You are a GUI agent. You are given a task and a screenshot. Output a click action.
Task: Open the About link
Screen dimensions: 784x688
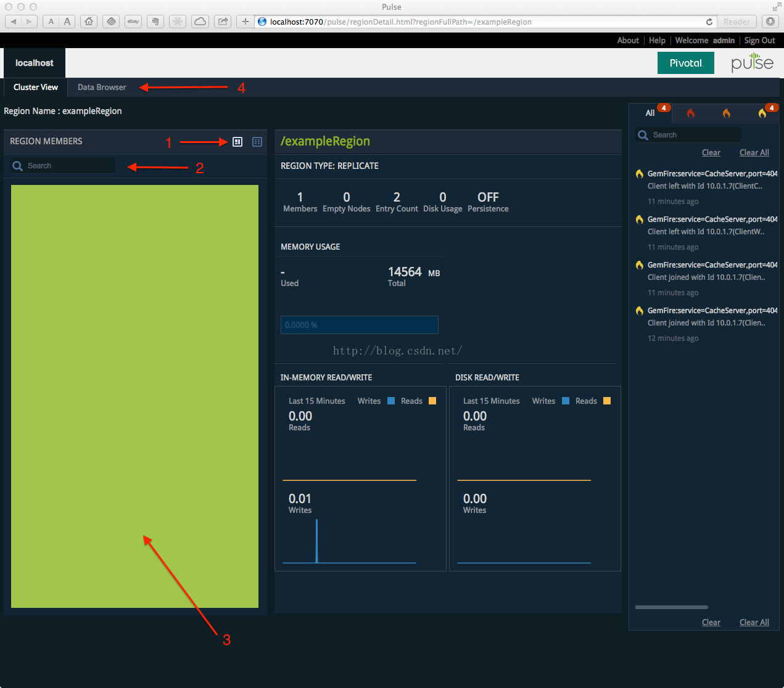click(628, 40)
